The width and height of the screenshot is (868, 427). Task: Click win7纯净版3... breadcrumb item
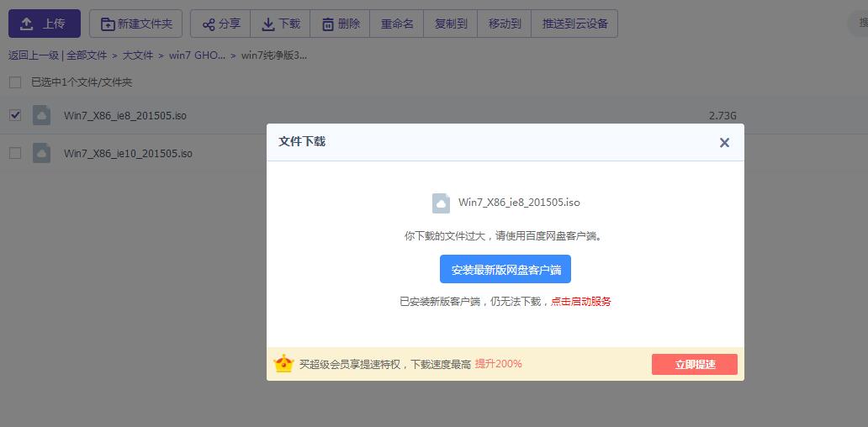pos(273,55)
